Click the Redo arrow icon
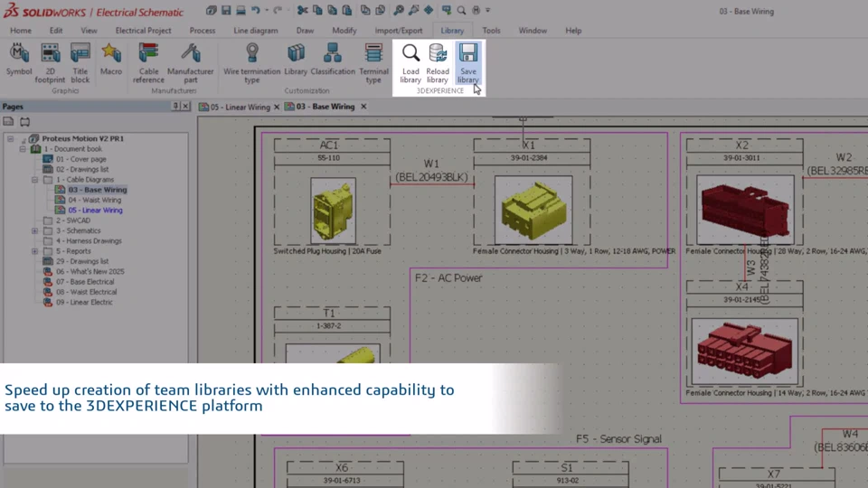This screenshot has width=868, height=488. tap(278, 10)
